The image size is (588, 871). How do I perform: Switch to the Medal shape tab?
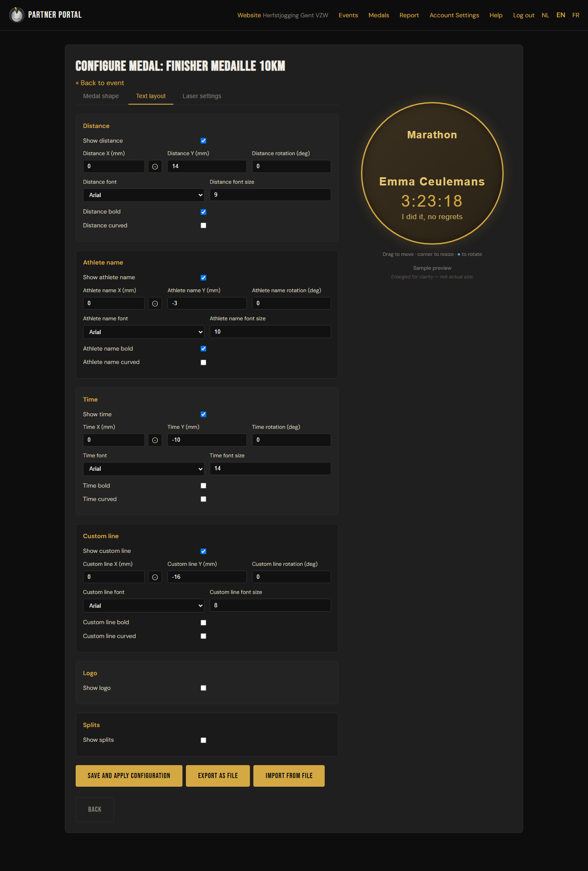click(101, 96)
